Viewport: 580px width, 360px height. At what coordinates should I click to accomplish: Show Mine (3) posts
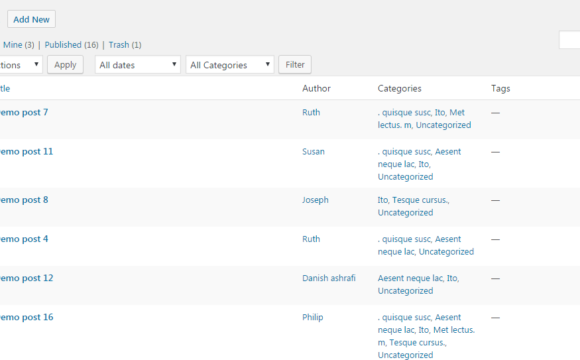pyautogui.click(x=18, y=45)
